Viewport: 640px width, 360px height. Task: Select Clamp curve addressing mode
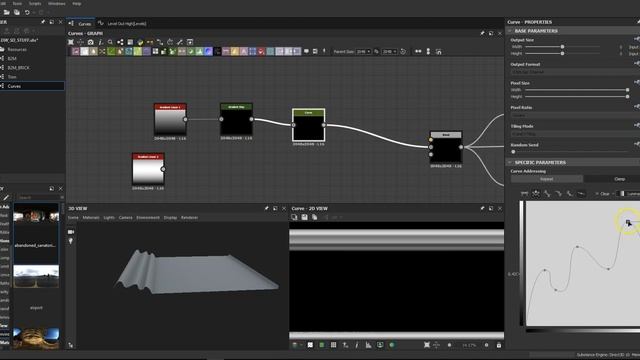(x=619, y=179)
